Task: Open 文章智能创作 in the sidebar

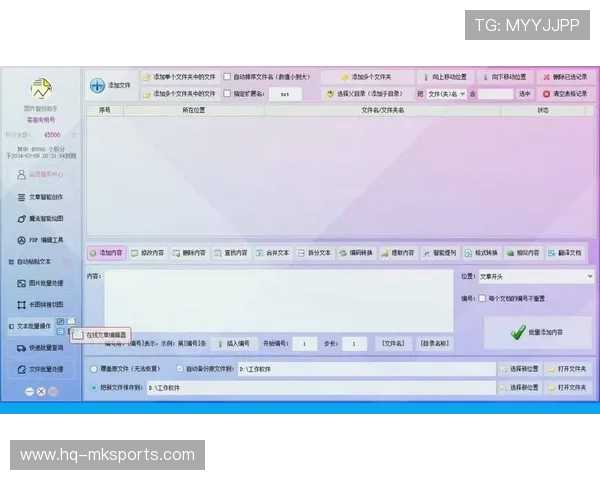Action: click(40, 197)
